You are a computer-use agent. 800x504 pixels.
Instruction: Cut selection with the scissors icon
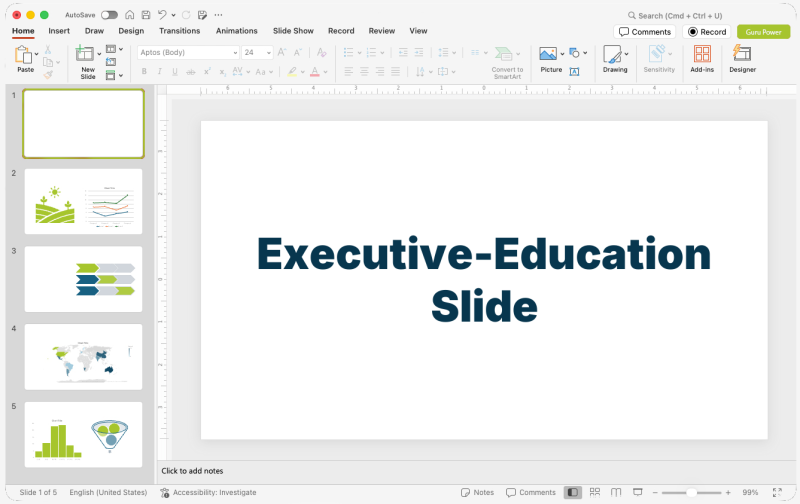(47, 49)
